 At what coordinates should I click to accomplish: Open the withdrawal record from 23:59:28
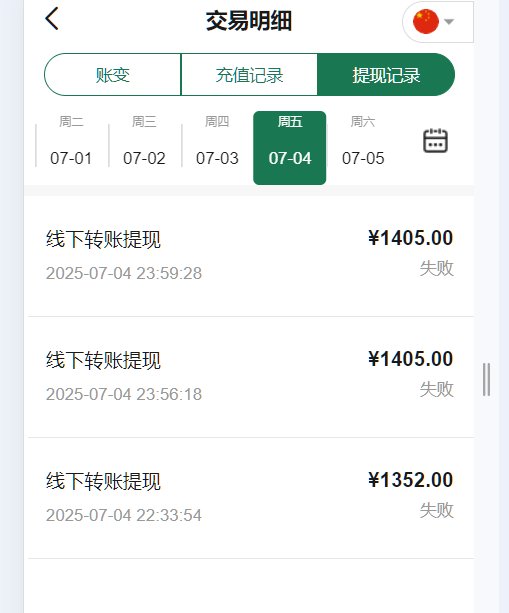(251, 256)
